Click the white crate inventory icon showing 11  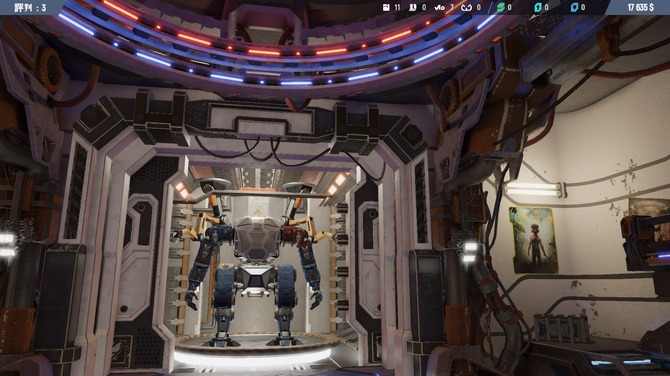pyautogui.click(x=386, y=7)
